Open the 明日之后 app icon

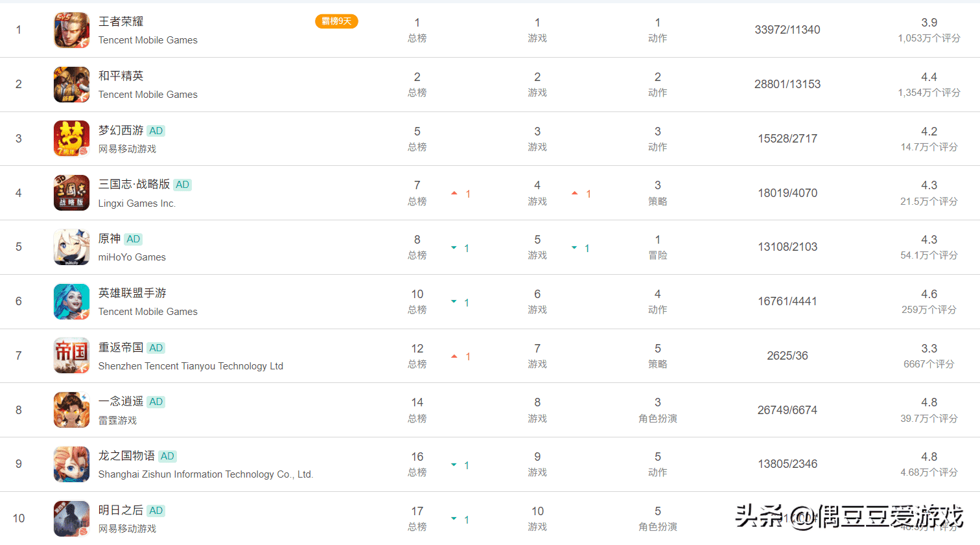point(71,518)
